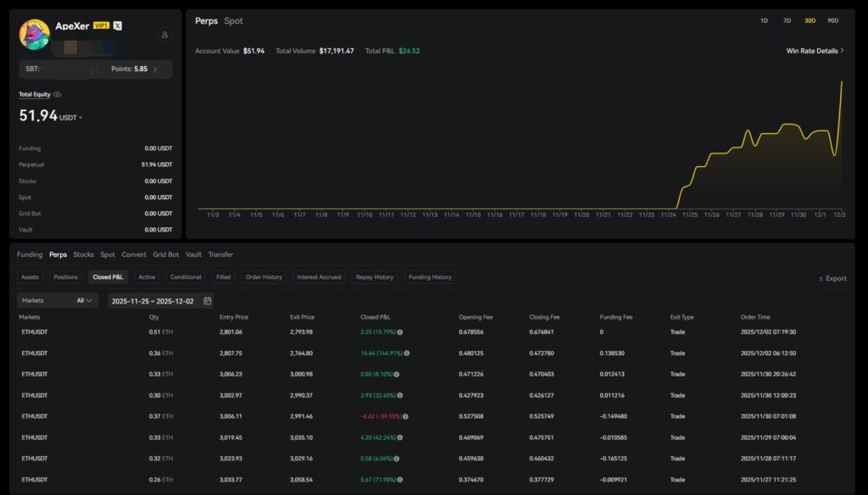This screenshot has height=495, width=868.
Task: Select the Funding History filter button
Action: [x=430, y=277]
